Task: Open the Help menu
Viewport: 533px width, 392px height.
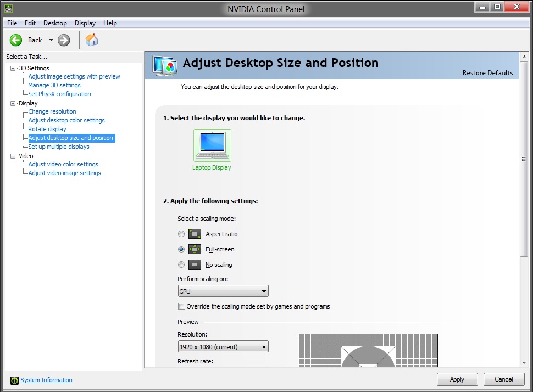Action: coord(110,23)
